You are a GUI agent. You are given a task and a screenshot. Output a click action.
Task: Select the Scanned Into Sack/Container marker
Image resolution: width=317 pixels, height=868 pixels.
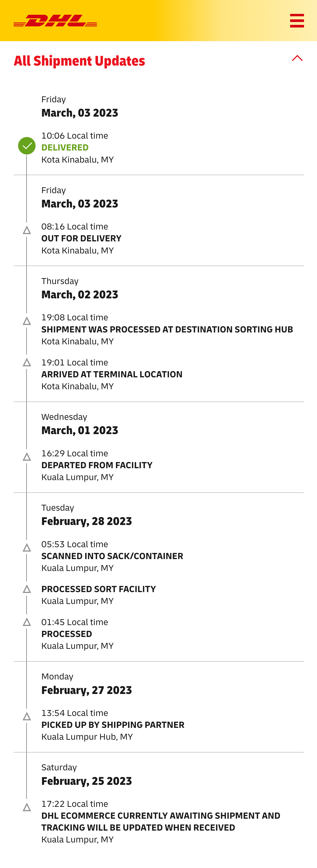tap(27, 548)
